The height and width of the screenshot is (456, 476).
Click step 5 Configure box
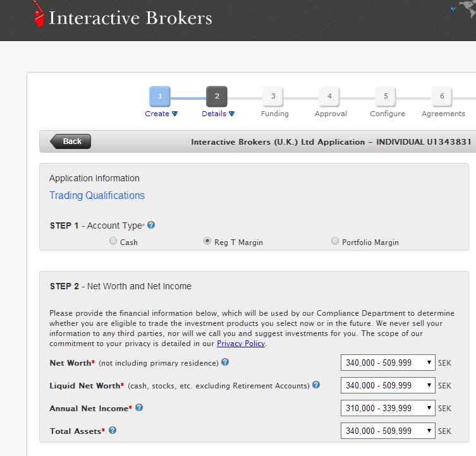(x=386, y=96)
